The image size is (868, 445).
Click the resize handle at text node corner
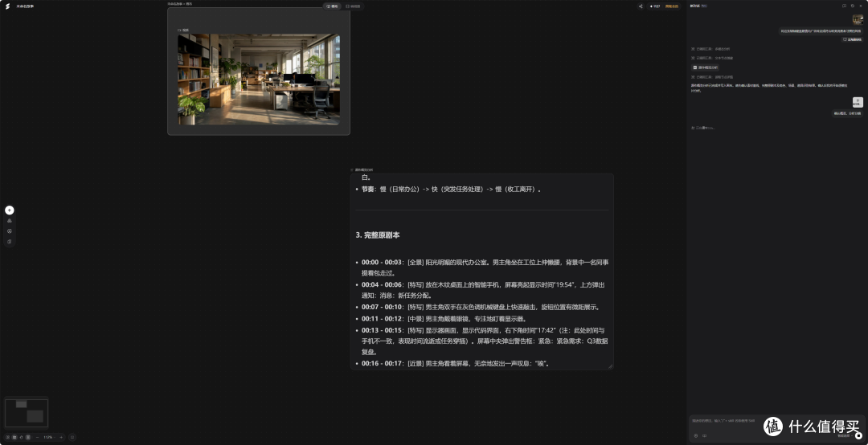coord(611,366)
